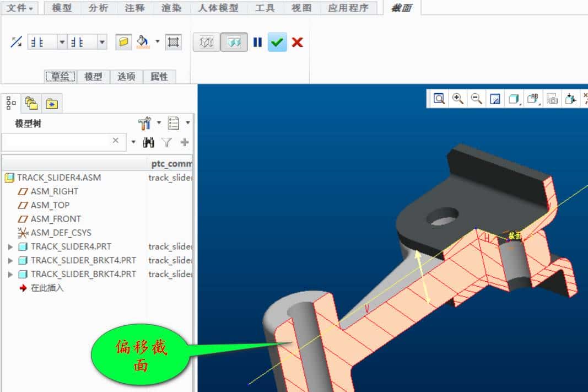Toggle the shaded 3D section preview button

tap(234, 42)
